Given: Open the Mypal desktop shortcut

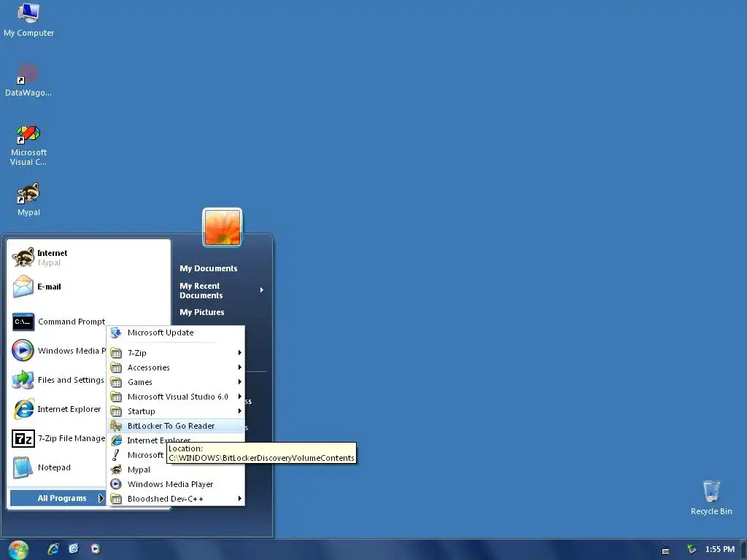Looking at the screenshot, I should coord(28,200).
